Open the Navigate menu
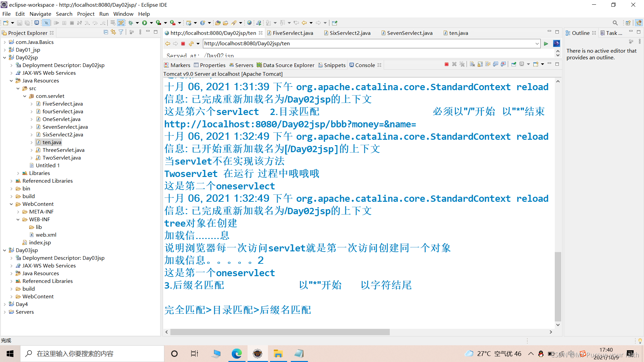This screenshot has height=362, width=644. [x=40, y=14]
